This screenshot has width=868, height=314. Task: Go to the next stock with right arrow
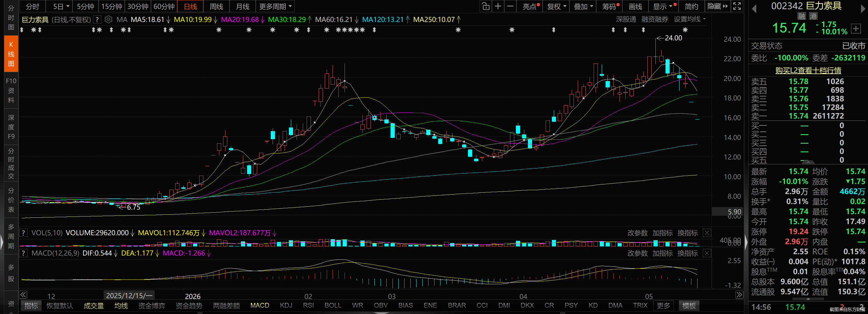(863, 9)
